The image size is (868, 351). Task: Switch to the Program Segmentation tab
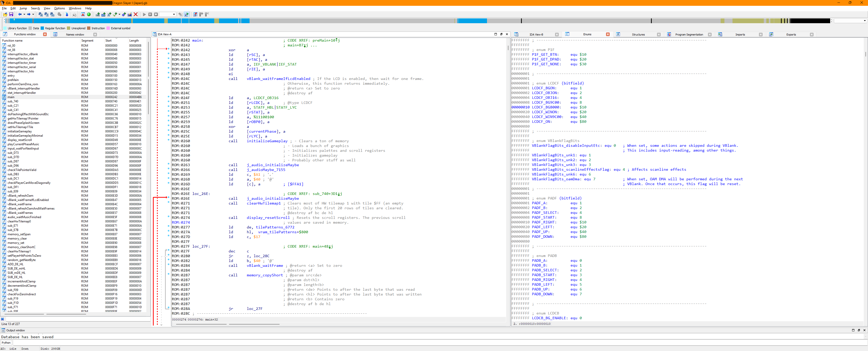click(689, 35)
